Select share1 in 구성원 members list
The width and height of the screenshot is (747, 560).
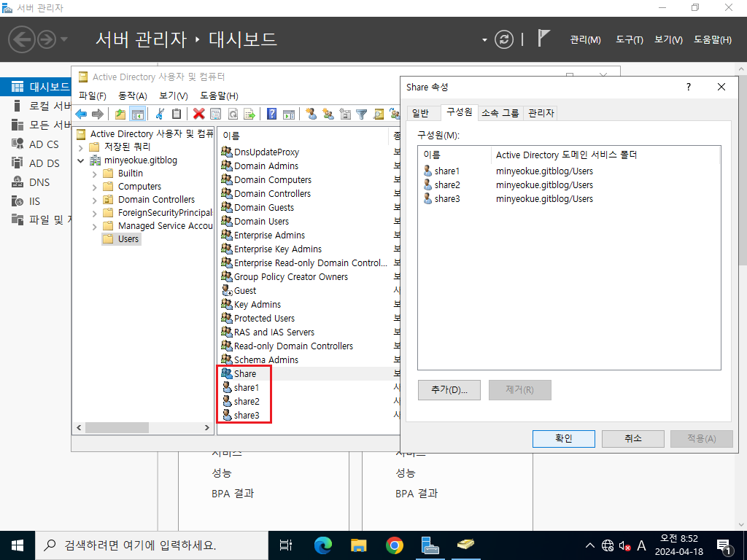click(441, 171)
